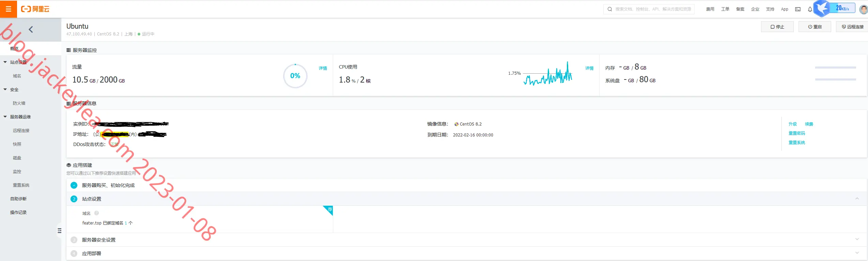The image size is (868, 261).
Task: Click the 停止 server button
Action: (x=777, y=27)
